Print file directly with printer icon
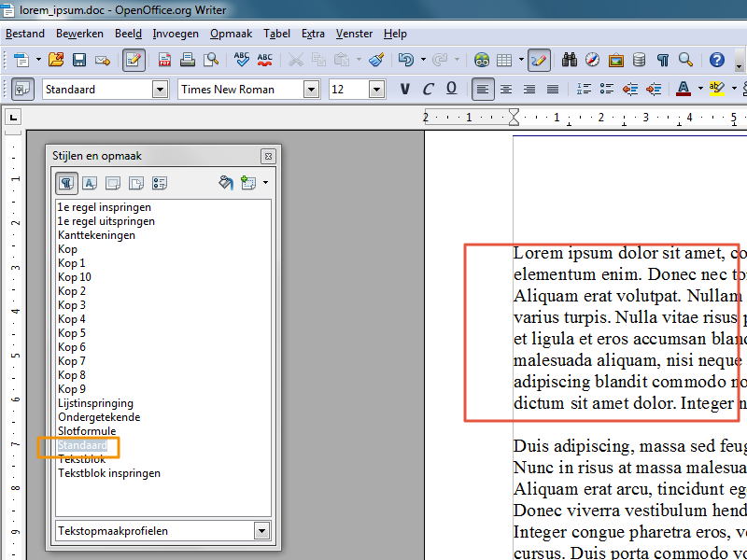Viewport: 747px width, 560px height. [x=188, y=60]
